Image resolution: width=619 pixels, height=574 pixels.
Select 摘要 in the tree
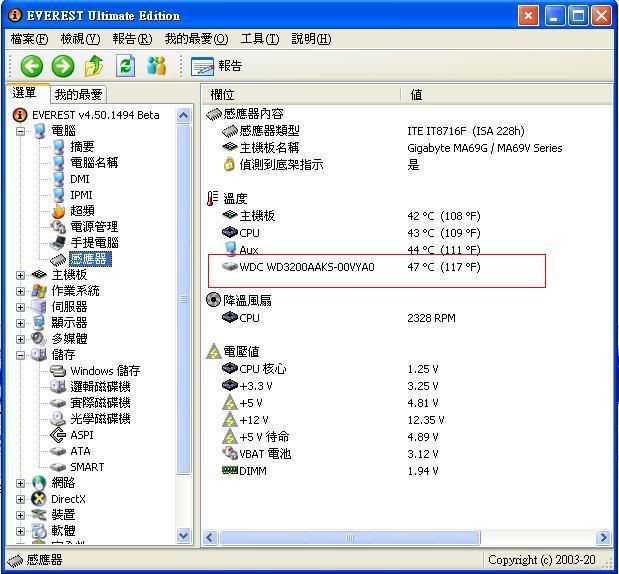pyautogui.click(x=82, y=147)
